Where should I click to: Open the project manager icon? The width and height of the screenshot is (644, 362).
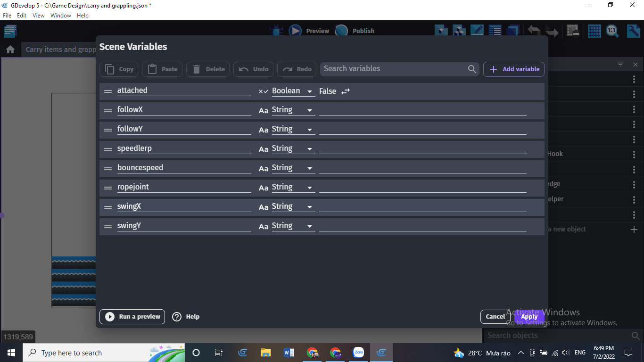pyautogui.click(x=10, y=31)
